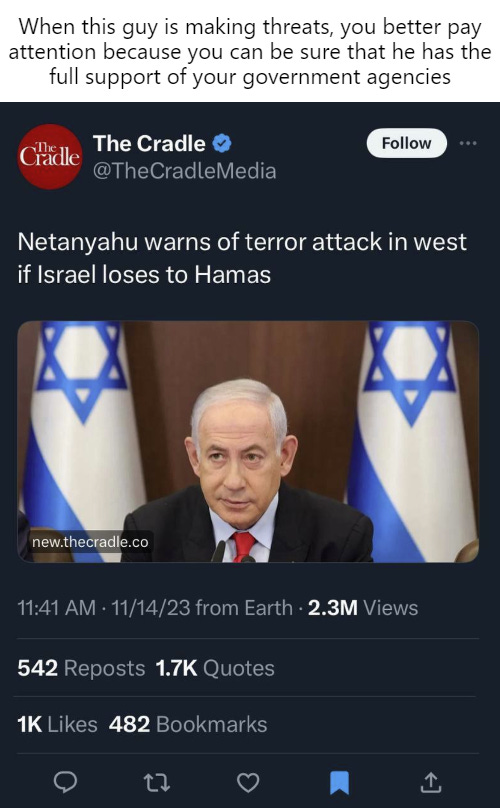Open the three-dot more options menu
The width and height of the screenshot is (500, 808).
(468, 143)
